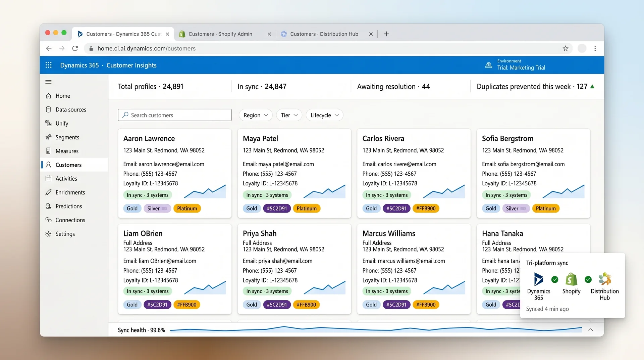644x360 pixels.
Task: Select the Dynamics 365 Customers tab
Action: click(x=123, y=34)
